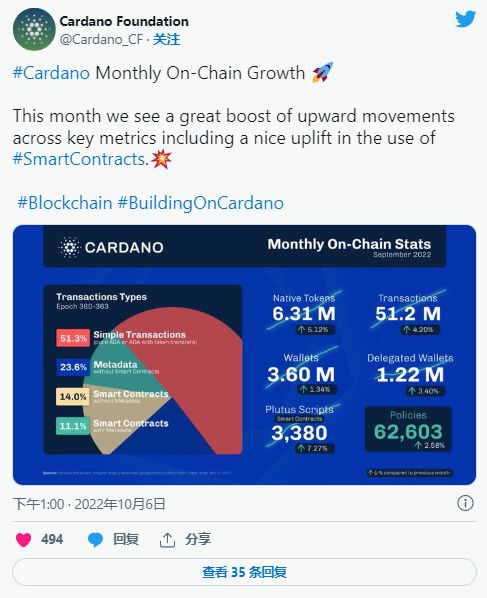Open the #Cardano hashtag
The width and height of the screenshot is (487, 598).
tap(51, 73)
